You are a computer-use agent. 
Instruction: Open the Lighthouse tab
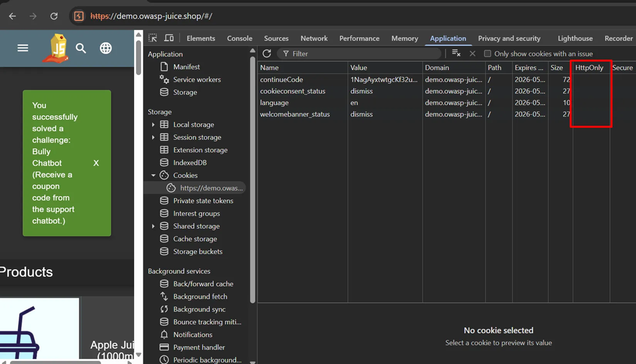click(575, 38)
